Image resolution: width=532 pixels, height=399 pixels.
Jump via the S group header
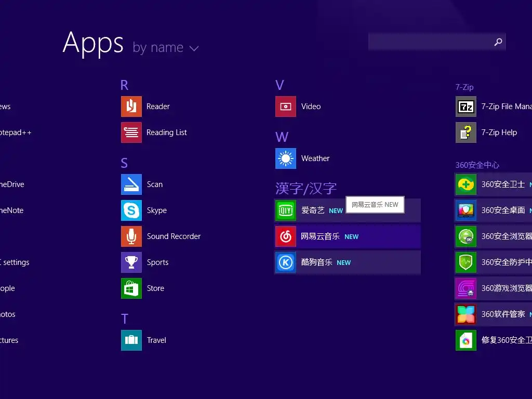124,163
